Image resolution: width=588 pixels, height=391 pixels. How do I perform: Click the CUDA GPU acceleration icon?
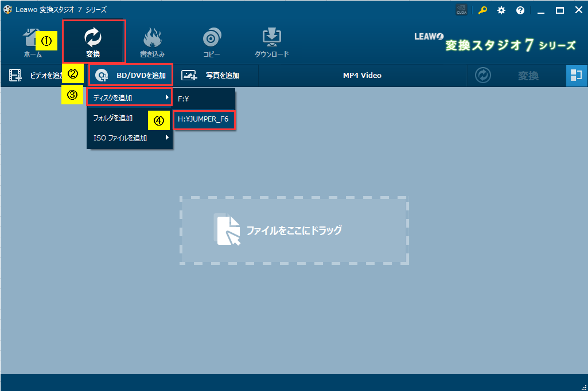(x=461, y=10)
